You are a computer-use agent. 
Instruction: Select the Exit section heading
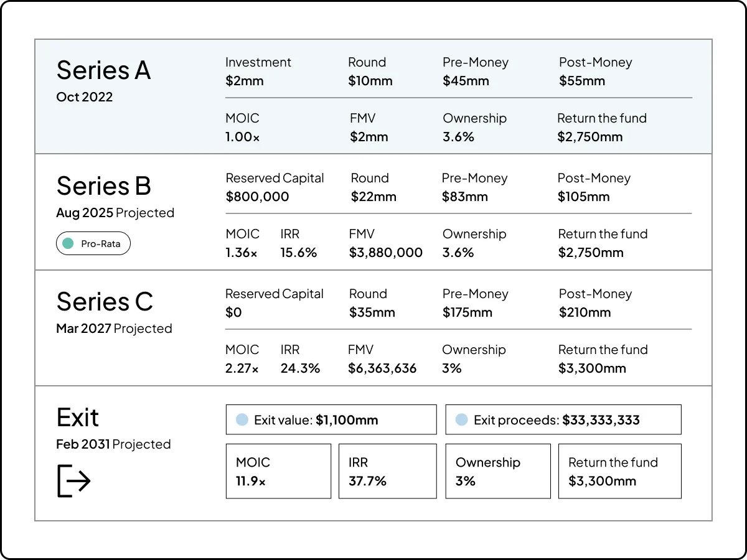click(x=78, y=418)
